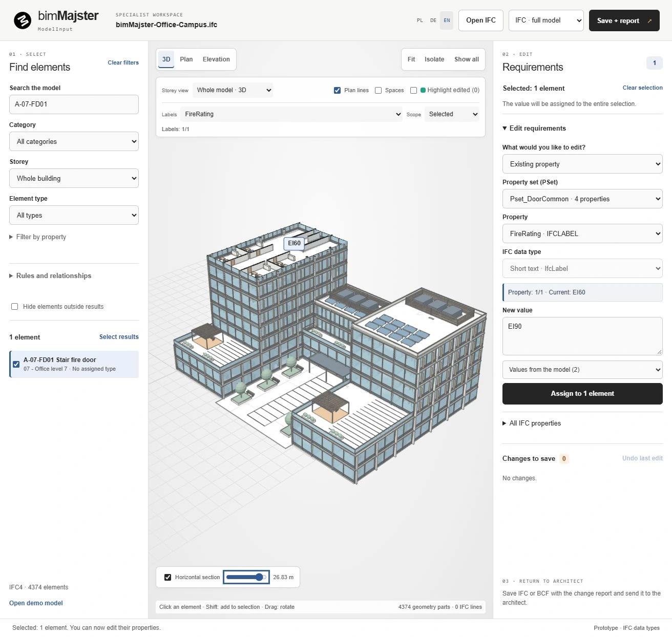Open the FireRating IFCLABEL property dropdown
This screenshot has height=637, width=672.
point(582,233)
